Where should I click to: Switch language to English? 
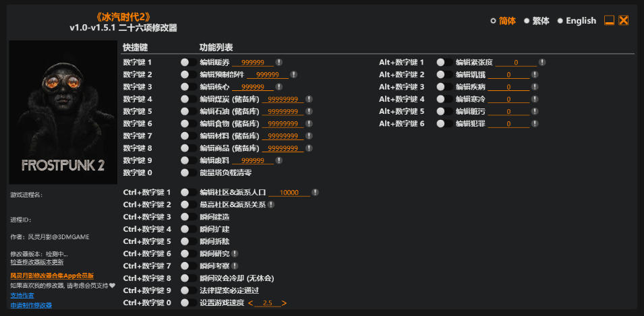[577, 21]
